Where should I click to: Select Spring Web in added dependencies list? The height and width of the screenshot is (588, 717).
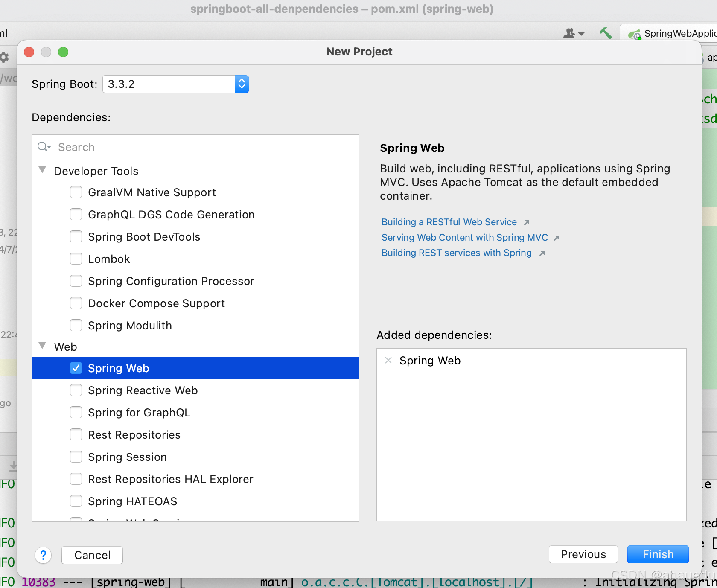430,361
